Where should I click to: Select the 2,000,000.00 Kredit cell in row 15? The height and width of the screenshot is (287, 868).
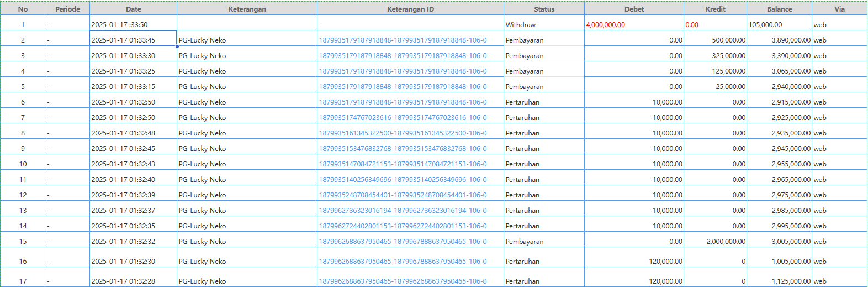(726, 242)
